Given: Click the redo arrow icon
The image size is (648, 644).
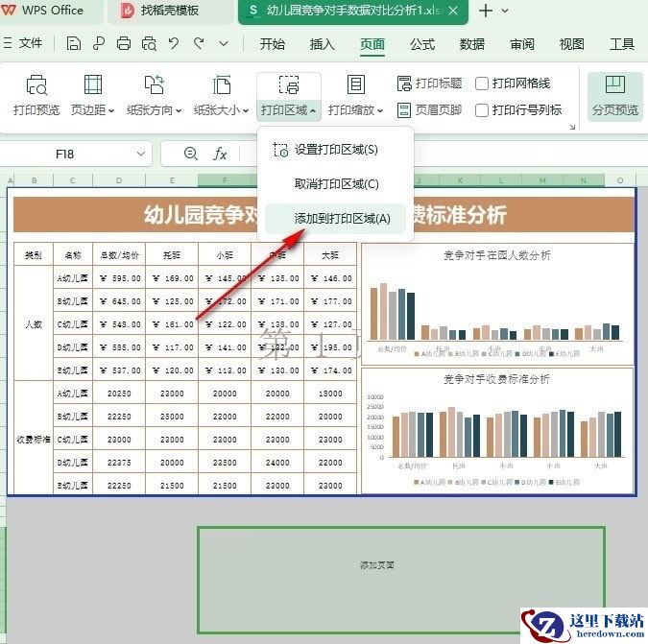Looking at the screenshot, I should (x=199, y=43).
